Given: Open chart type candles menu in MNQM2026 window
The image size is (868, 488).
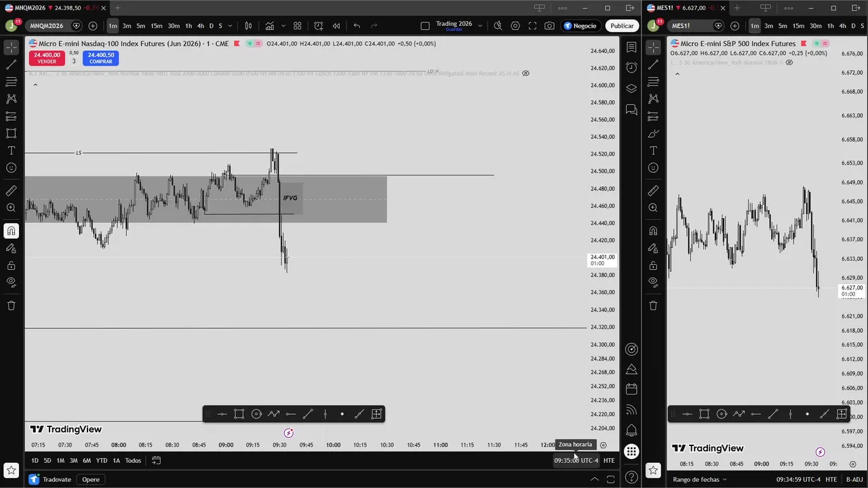Looking at the screenshot, I should click(x=248, y=26).
